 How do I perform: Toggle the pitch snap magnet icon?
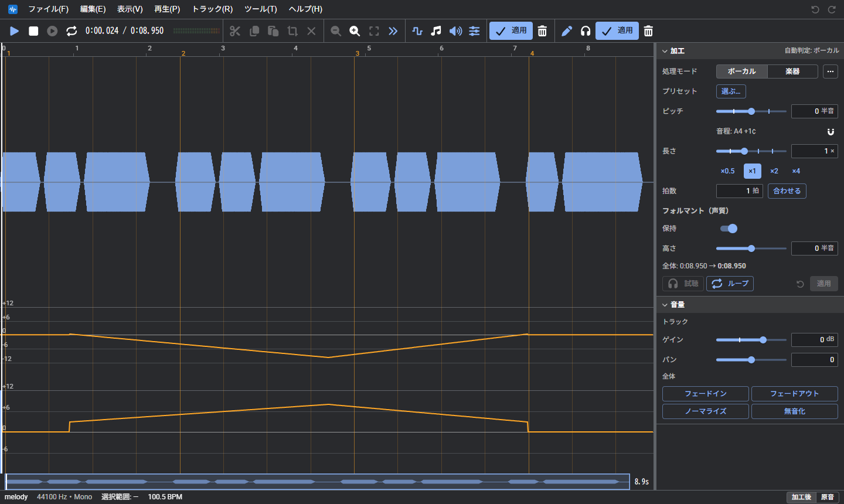tap(831, 131)
